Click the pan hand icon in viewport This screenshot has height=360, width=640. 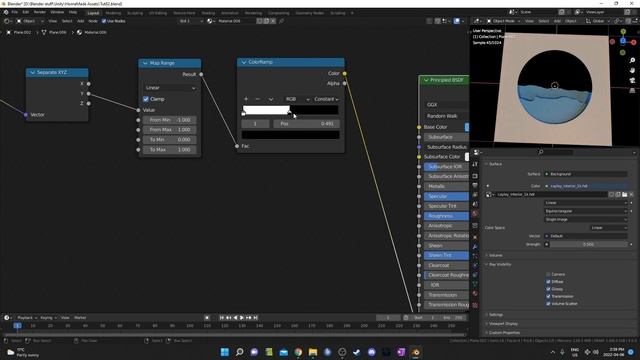pyautogui.click(x=632, y=70)
